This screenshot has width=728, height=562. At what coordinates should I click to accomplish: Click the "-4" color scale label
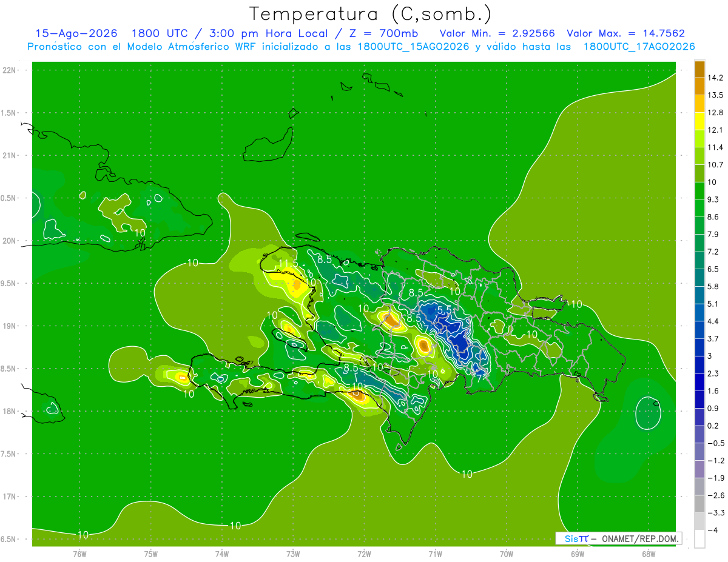click(713, 530)
